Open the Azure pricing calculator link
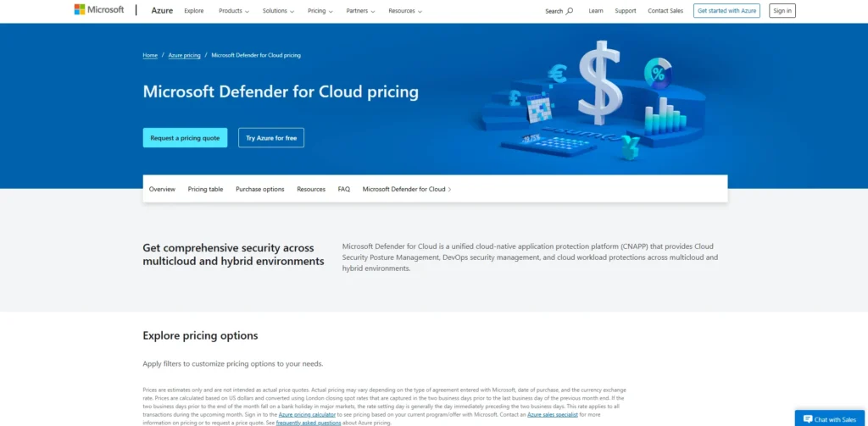868x426 pixels. coord(307,414)
